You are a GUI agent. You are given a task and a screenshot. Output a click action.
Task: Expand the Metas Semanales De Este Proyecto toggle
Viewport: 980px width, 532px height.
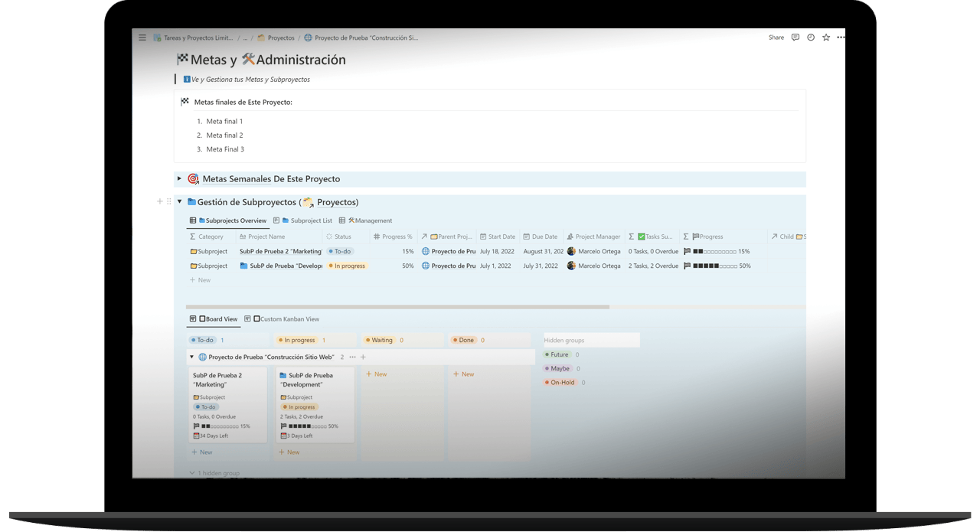pos(179,179)
